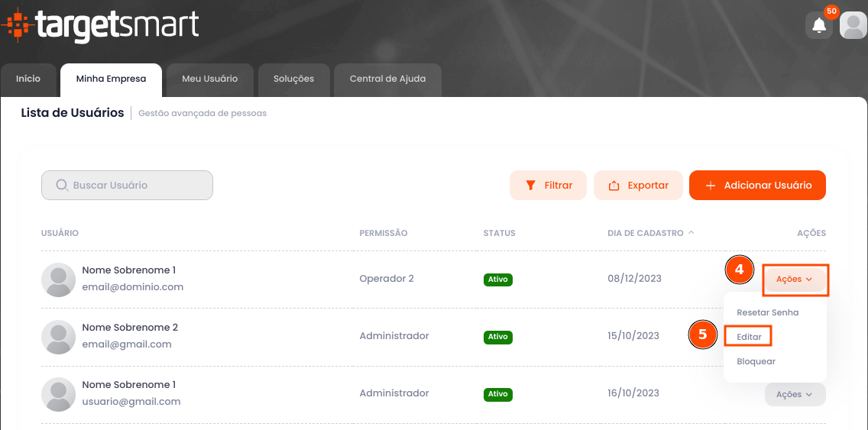This screenshot has height=430, width=868.
Task: Click the Filtrar button
Action: [548, 186]
